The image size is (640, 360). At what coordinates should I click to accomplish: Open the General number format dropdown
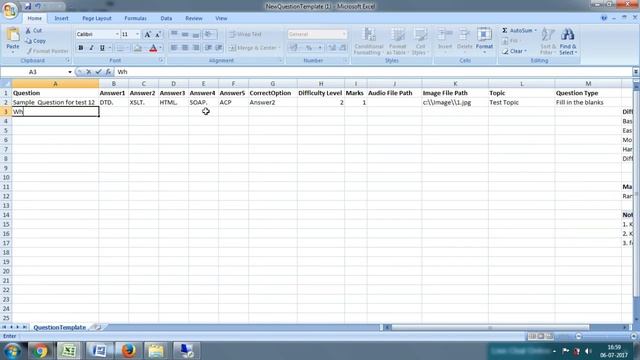(x=344, y=34)
